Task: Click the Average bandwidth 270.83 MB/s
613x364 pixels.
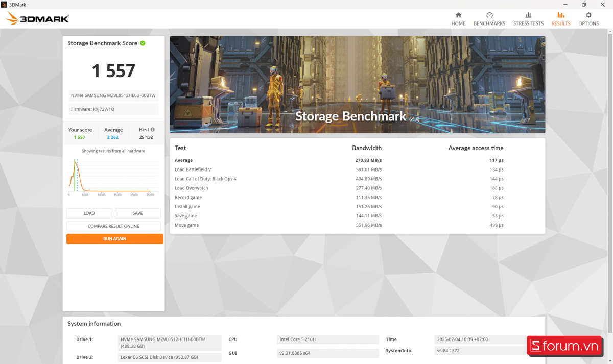Action: [368, 160]
